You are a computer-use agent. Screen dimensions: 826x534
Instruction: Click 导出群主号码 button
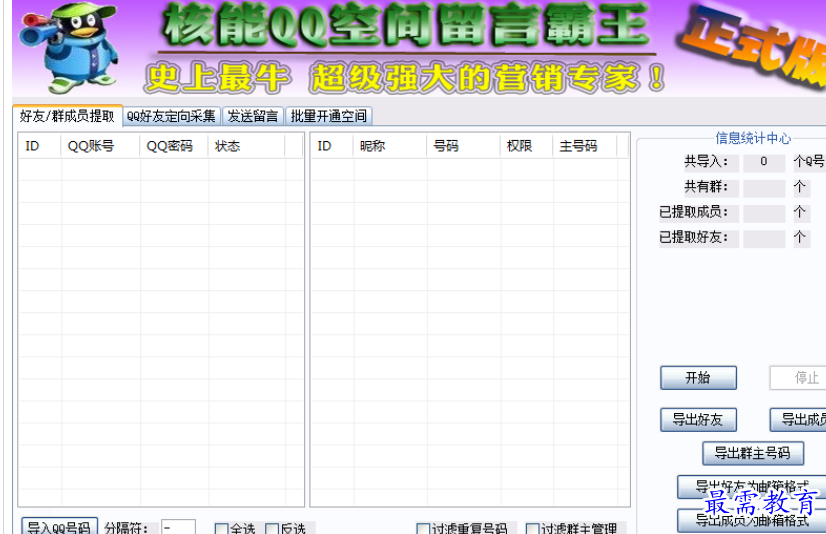[753, 453]
